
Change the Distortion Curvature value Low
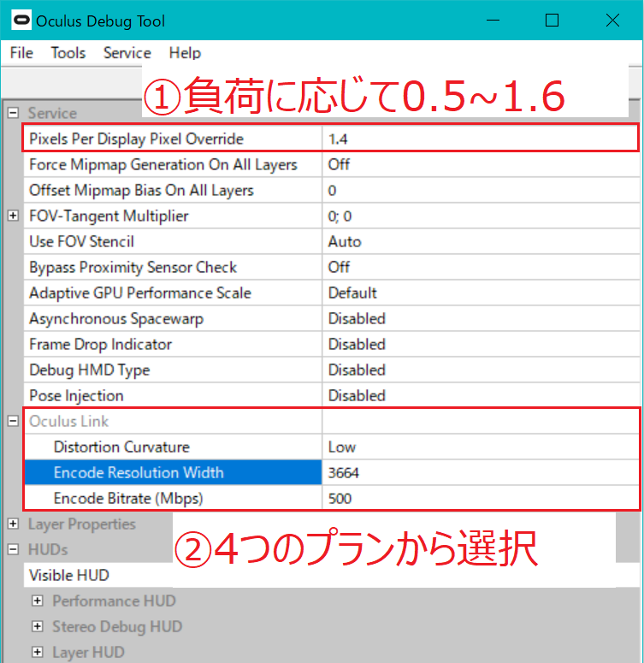click(x=481, y=447)
